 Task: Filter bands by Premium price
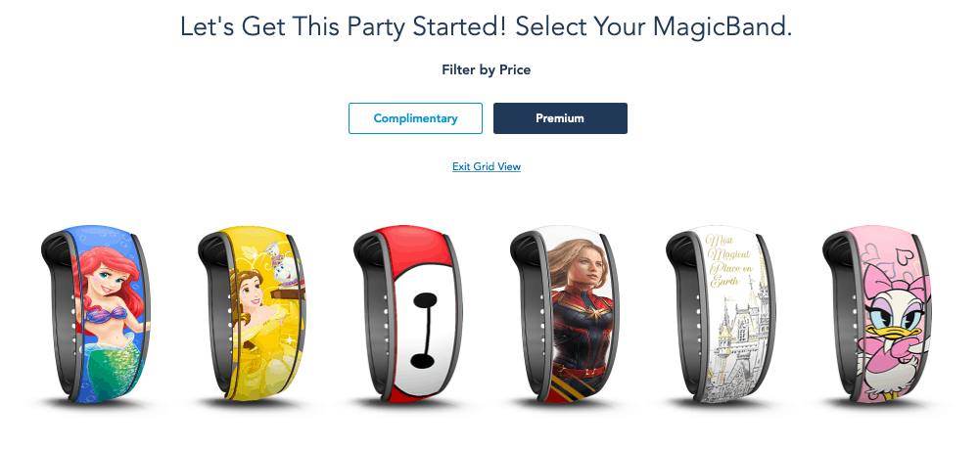click(560, 118)
